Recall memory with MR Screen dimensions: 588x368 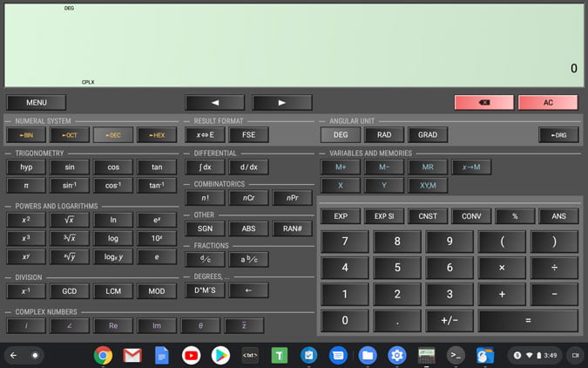pos(428,167)
